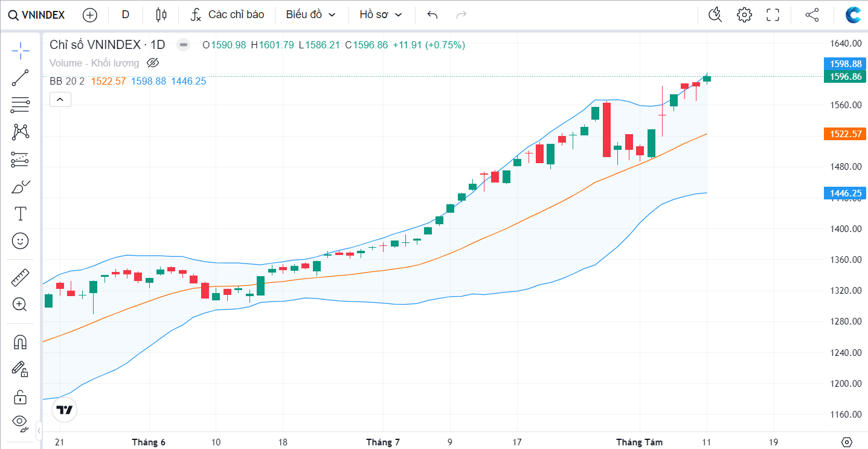Show the hidden Volume indicator via the eye icon
Screen dimensions: 868x449
(x=153, y=63)
